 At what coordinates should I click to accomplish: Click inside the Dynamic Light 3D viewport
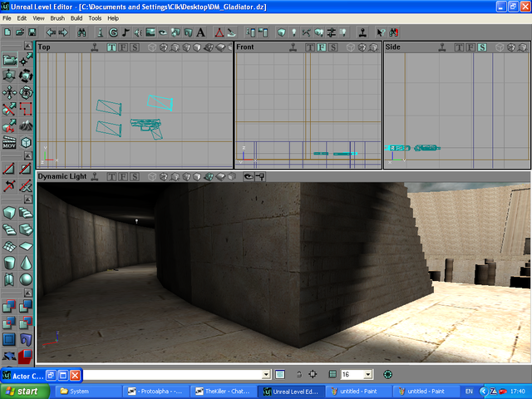pos(249,274)
